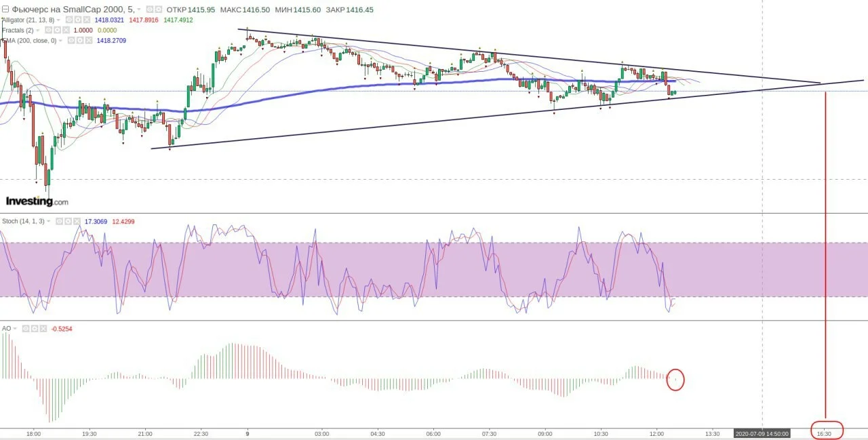Open settings for SmallCap 2000 main series
The image size is (868, 440).
[158, 10]
